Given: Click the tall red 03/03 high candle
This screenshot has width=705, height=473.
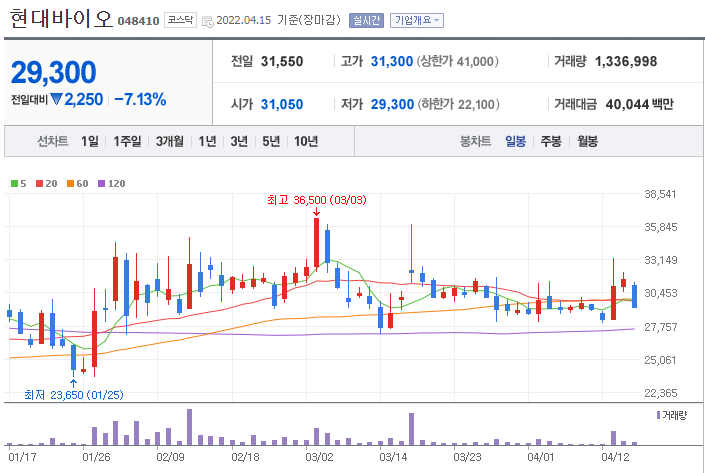Looking at the screenshot, I should coord(317,245).
